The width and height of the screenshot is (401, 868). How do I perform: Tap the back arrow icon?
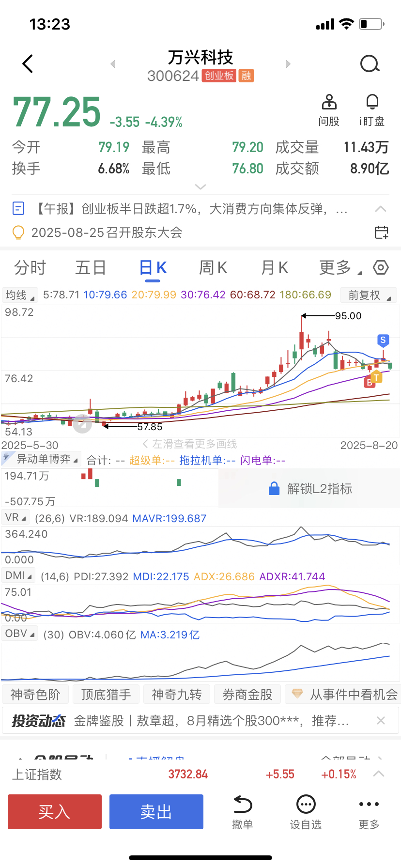click(x=28, y=63)
